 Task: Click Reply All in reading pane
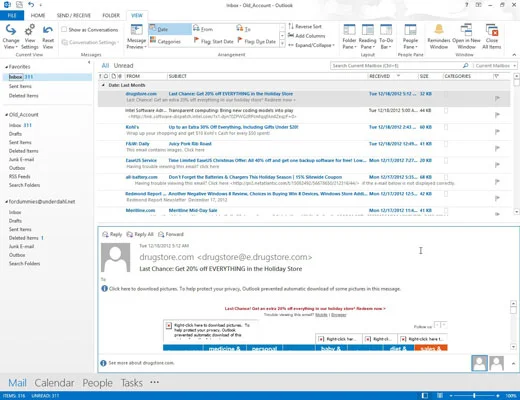coord(140,234)
